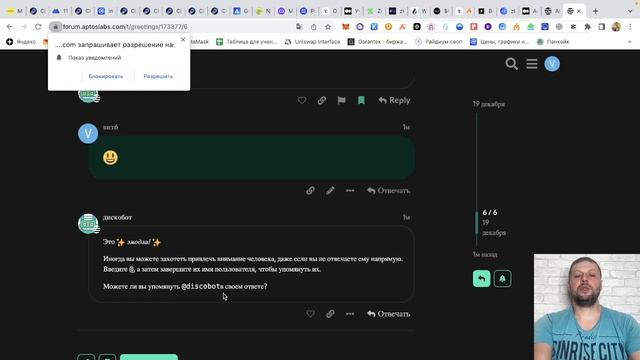Flag the post next to Reply button
640x360 pixels.
pyautogui.click(x=342, y=100)
